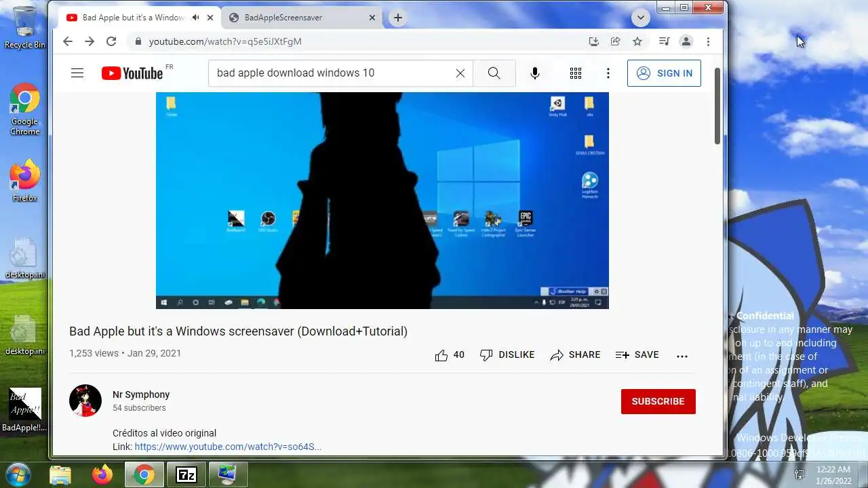
Task: Install app icon in address bar
Action: point(593,41)
